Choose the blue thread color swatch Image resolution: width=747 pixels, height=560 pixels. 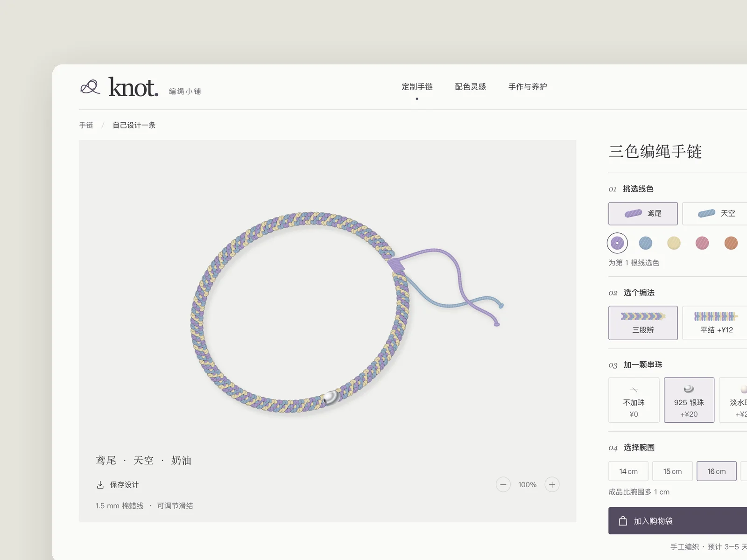[x=646, y=243]
